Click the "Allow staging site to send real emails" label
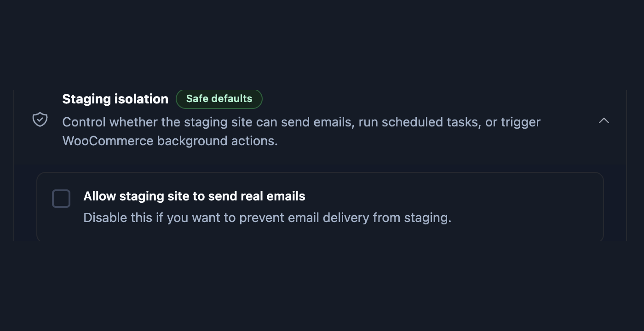Screen dimensions: 644x331 click(x=194, y=196)
